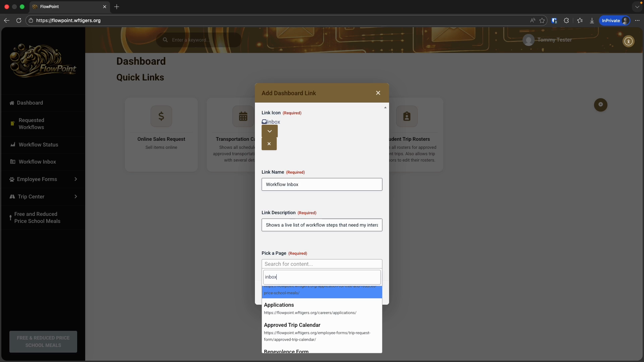644x362 pixels.
Task: Clear the selected Inbox icon with X
Action: [269, 144]
